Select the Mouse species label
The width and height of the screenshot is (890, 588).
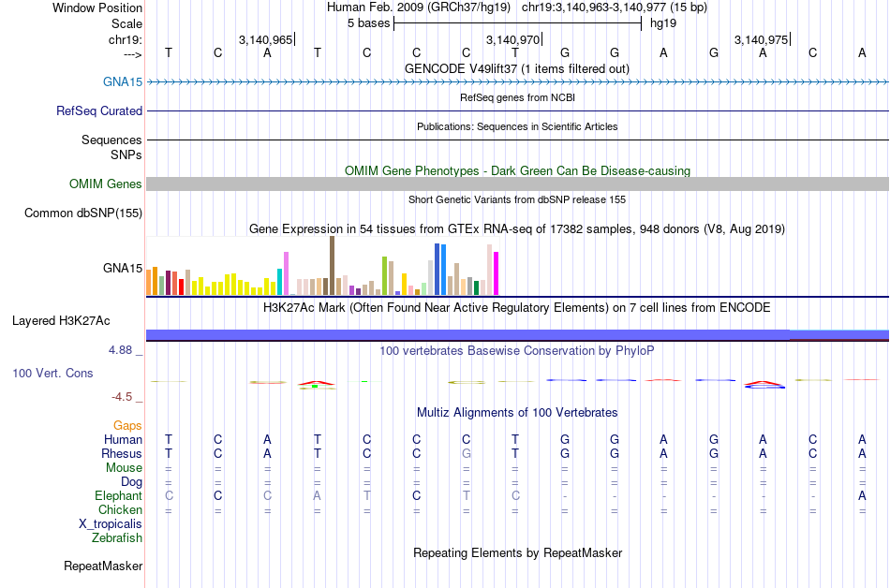pyautogui.click(x=124, y=468)
